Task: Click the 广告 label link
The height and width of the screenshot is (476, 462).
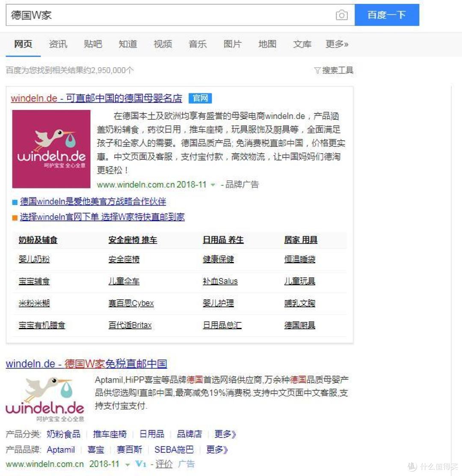Action: click(186, 464)
